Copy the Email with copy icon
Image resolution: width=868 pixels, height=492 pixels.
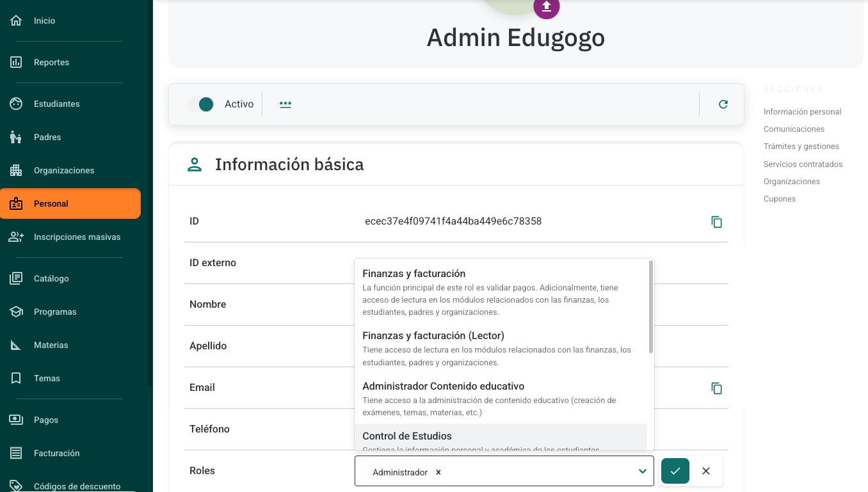click(x=717, y=388)
